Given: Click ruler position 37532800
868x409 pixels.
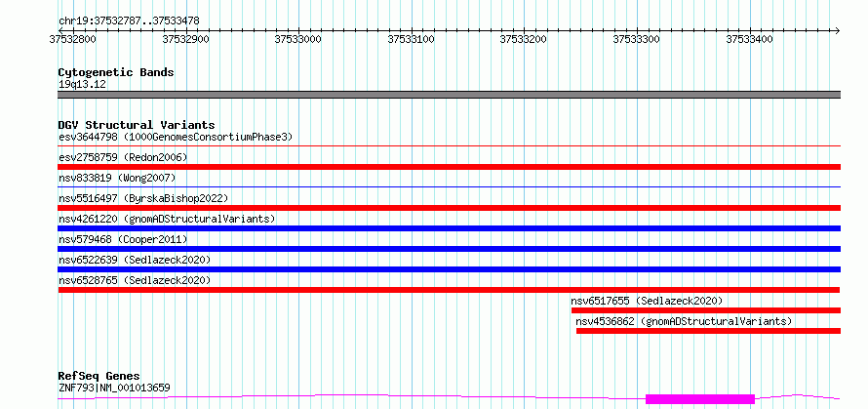Looking at the screenshot, I should pyautogui.click(x=72, y=40).
